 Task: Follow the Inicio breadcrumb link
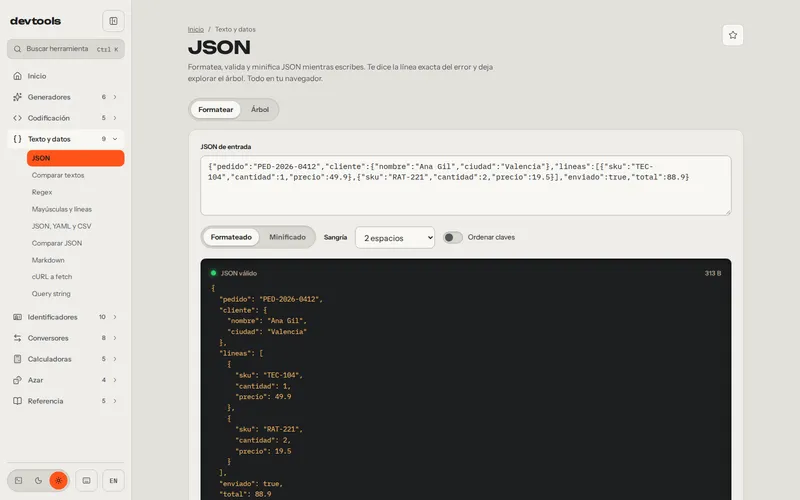click(195, 30)
